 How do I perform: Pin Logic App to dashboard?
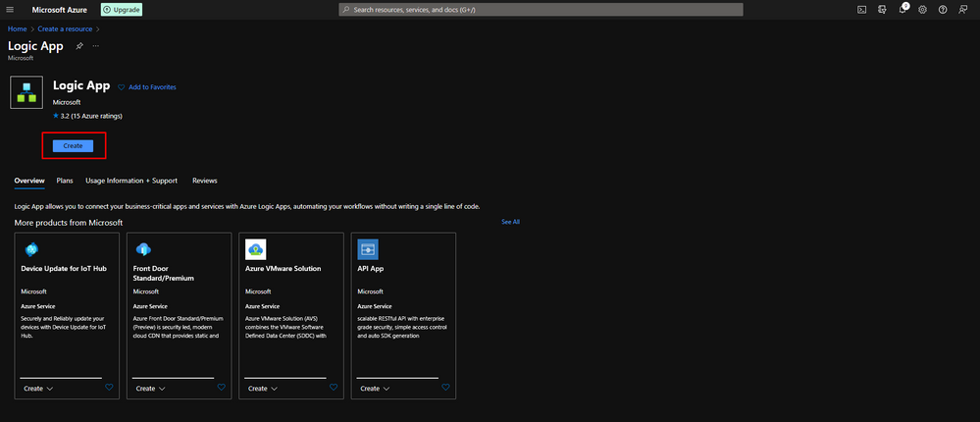coord(78,46)
